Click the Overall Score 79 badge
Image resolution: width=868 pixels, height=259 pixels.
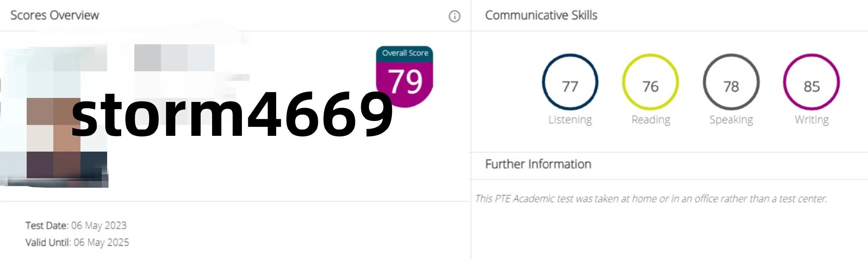pyautogui.click(x=405, y=77)
